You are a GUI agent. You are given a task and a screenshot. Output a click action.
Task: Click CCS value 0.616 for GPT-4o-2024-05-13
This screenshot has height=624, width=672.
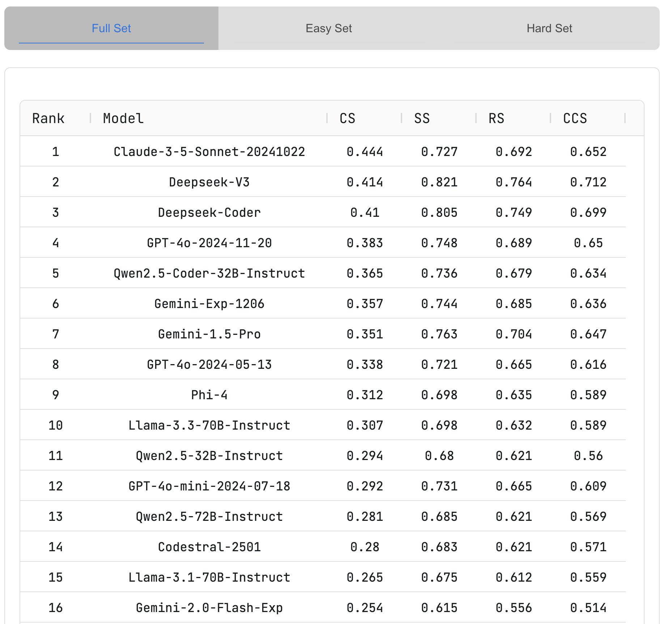[588, 364]
